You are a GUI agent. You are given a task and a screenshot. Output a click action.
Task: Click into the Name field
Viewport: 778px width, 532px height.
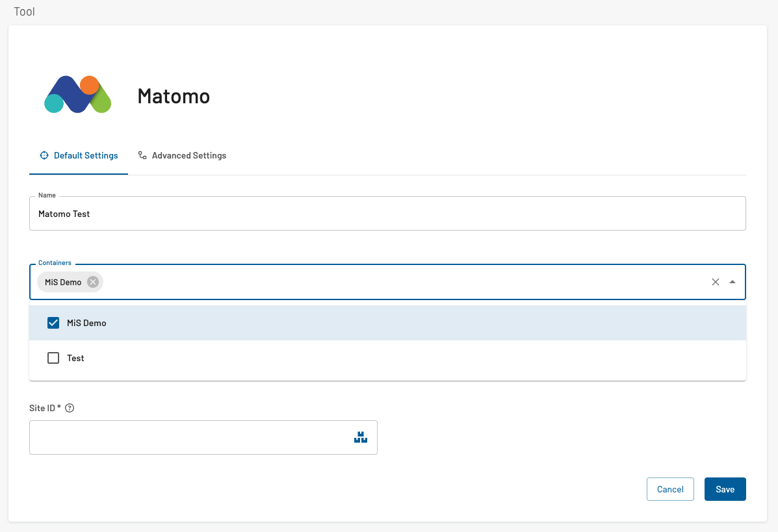387,214
